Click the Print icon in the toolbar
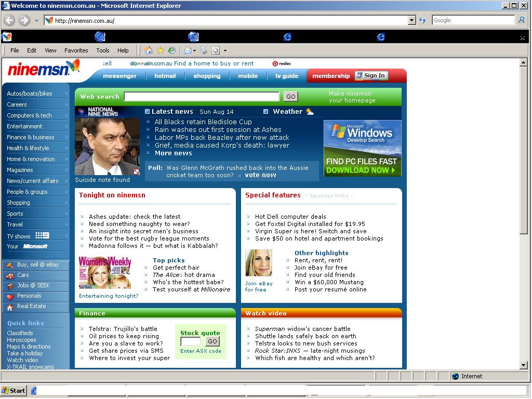The width and height of the screenshot is (532, 399). click(204, 50)
